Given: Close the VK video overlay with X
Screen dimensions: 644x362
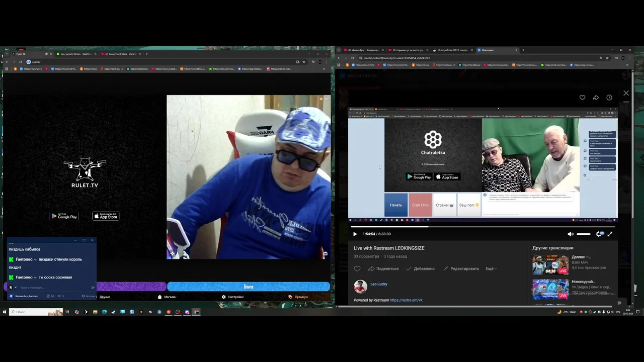Looking at the screenshot, I should 626,93.
